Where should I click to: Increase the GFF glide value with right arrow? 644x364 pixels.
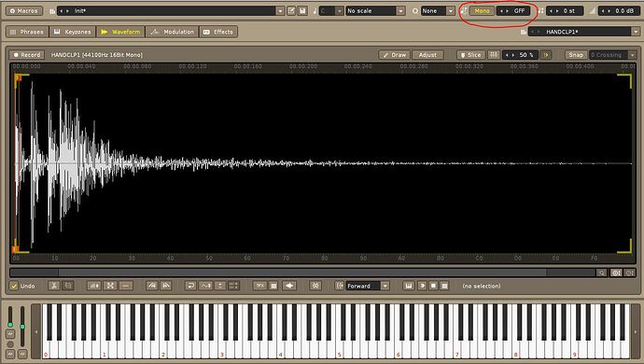point(508,11)
